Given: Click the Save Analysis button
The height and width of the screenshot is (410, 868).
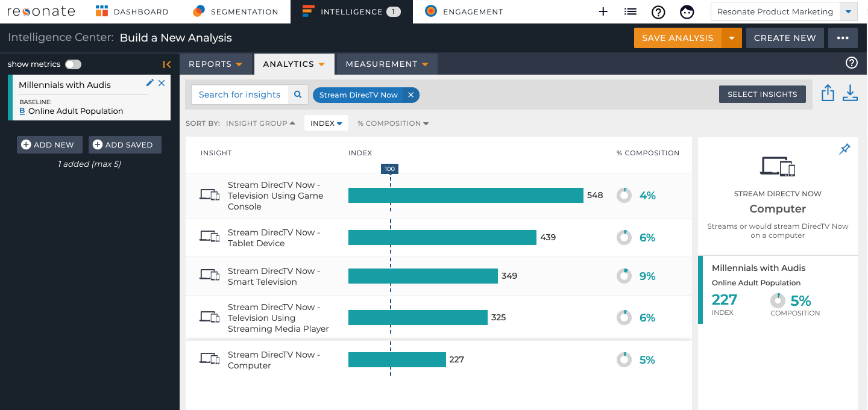Looking at the screenshot, I should coord(678,38).
